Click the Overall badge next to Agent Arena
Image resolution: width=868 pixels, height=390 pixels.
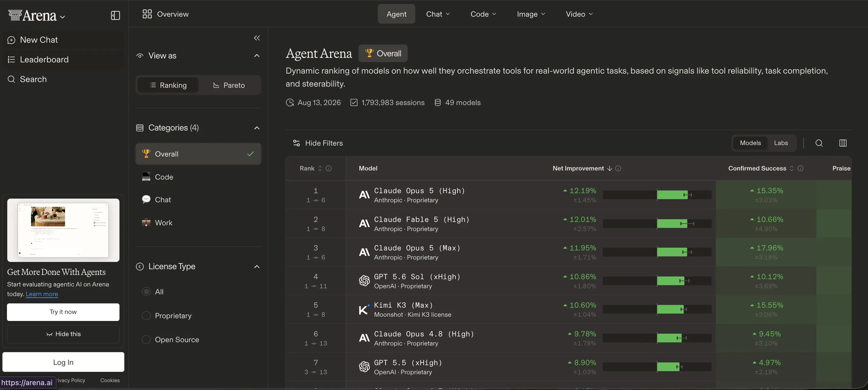[x=383, y=53]
